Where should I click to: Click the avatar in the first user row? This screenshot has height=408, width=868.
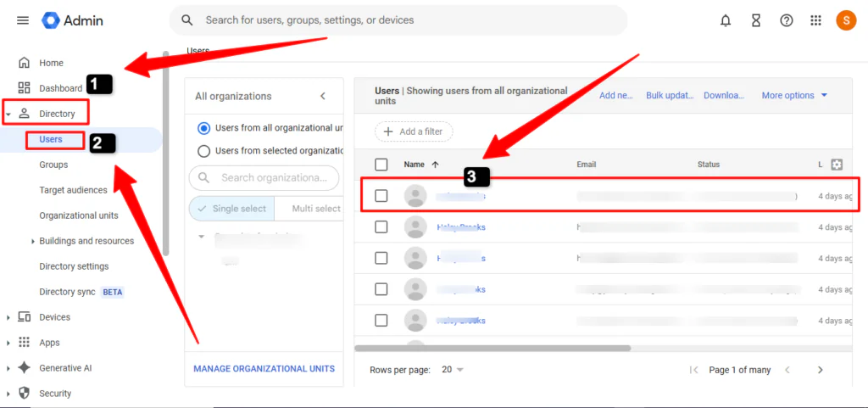(x=415, y=195)
